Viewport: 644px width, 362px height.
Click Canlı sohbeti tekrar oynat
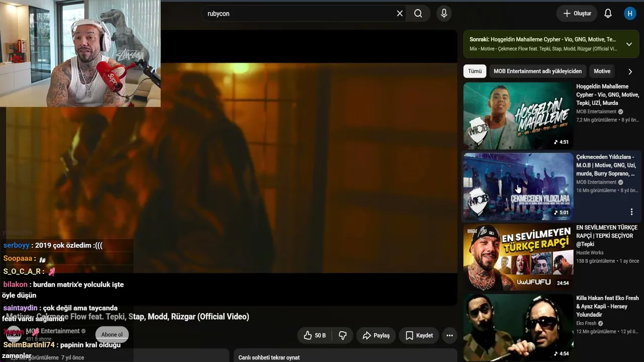pos(269,357)
